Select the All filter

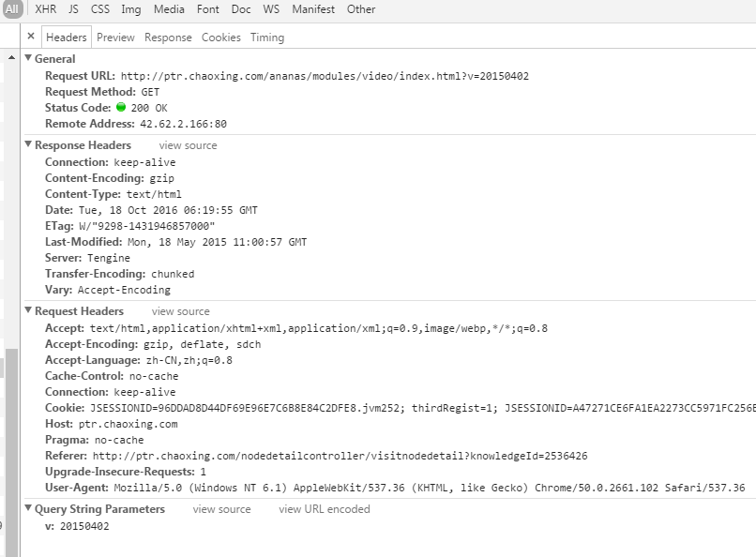[12, 9]
